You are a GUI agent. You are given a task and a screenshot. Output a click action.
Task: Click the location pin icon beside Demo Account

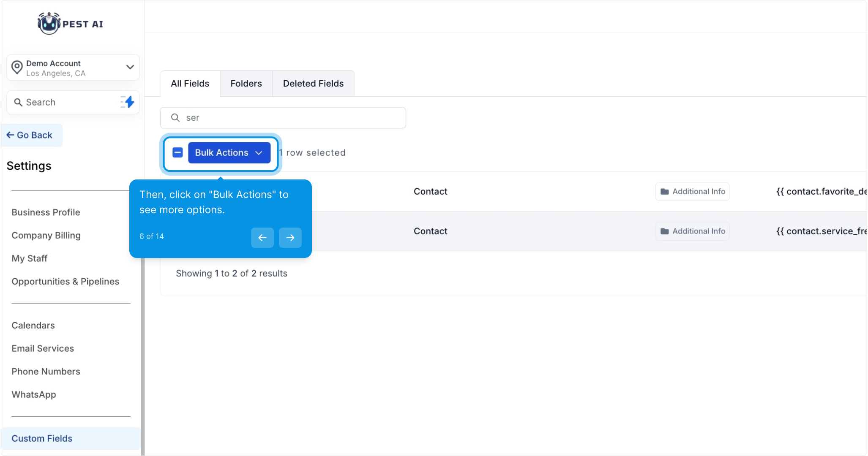pyautogui.click(x=17, y=68)
